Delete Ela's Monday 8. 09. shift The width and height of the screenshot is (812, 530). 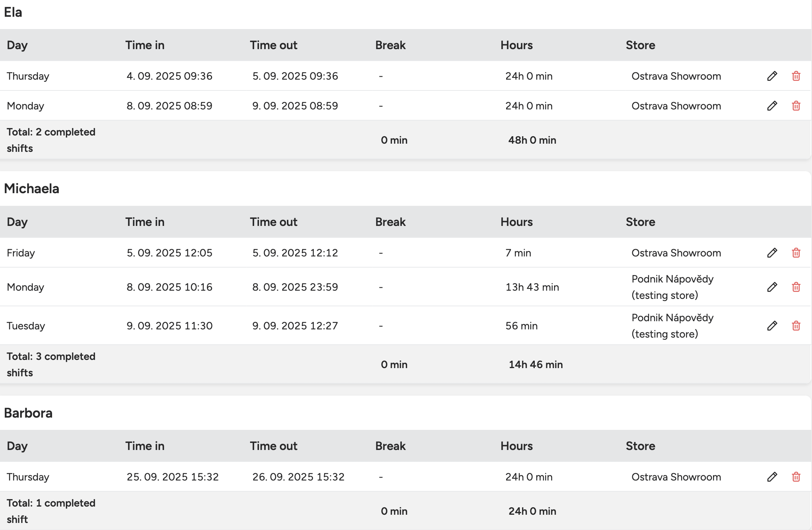click(796, 106)
